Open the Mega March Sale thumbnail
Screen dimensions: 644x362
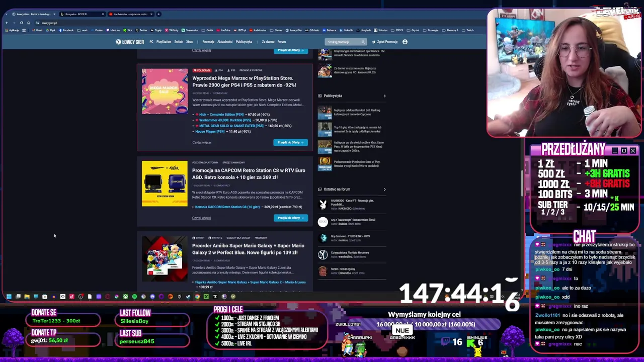pyautogui.click(x=165, y=92)
